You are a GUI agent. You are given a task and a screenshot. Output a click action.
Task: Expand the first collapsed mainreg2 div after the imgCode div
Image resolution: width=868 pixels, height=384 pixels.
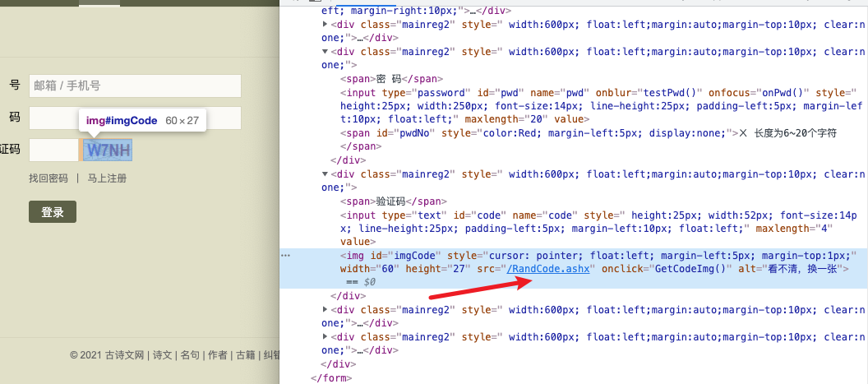(325, 310)
